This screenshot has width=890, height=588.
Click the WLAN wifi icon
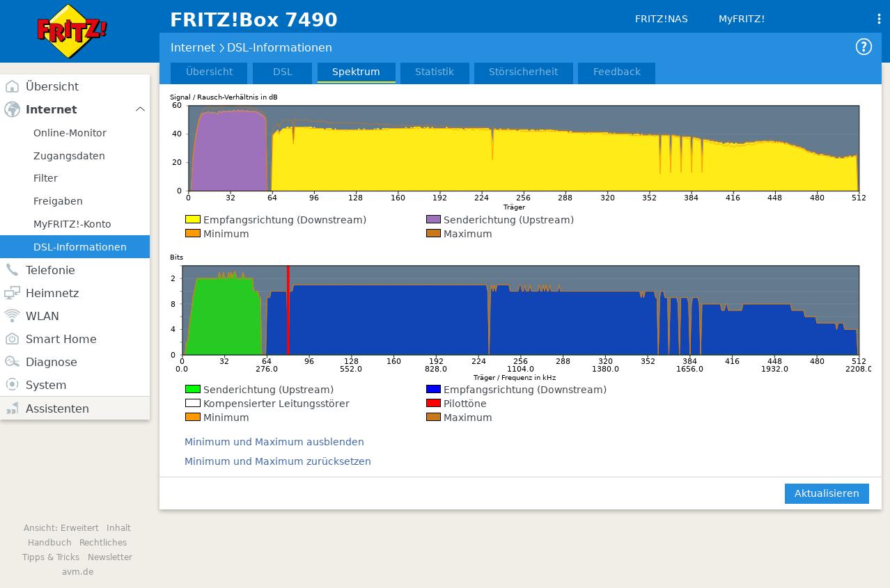[x=12, y=316]
